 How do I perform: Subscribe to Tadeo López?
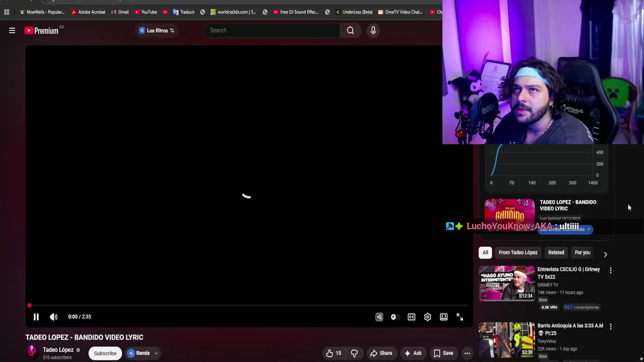coord(105,353)
